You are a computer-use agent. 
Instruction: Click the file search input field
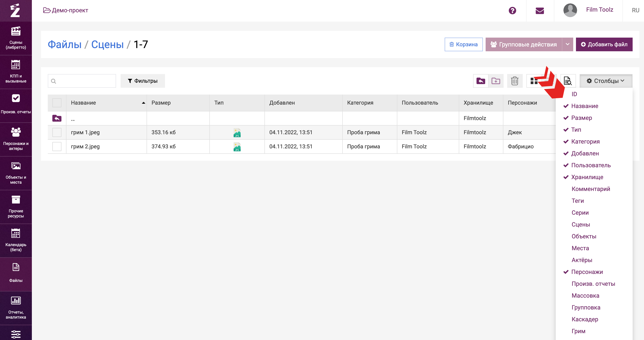coord(82,81)
